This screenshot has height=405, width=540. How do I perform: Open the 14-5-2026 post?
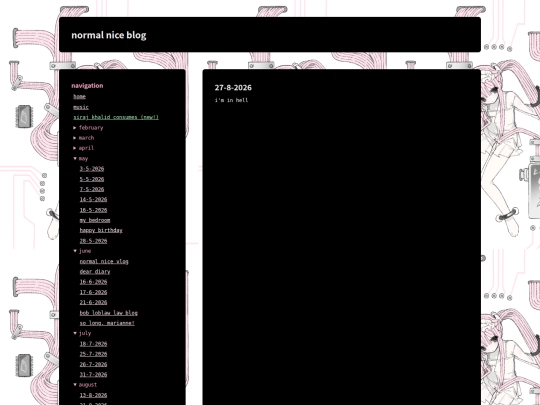click(x=93, y=199)
